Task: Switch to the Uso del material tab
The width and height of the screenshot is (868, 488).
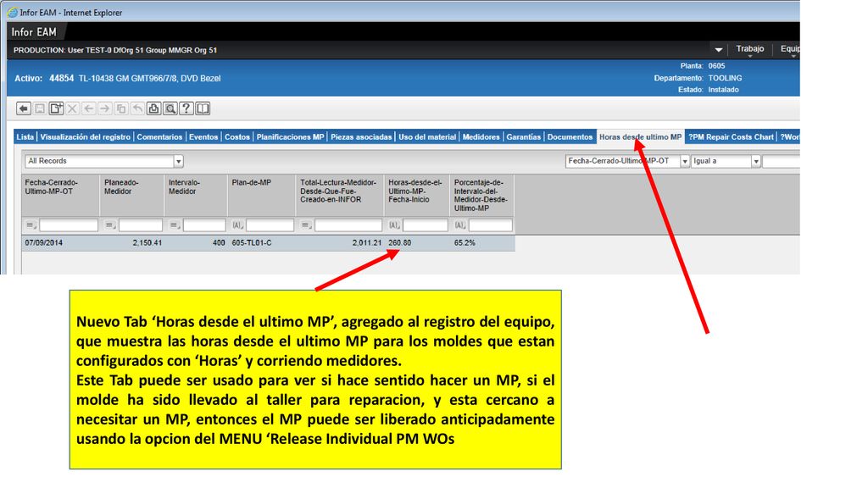Action: 427,136
